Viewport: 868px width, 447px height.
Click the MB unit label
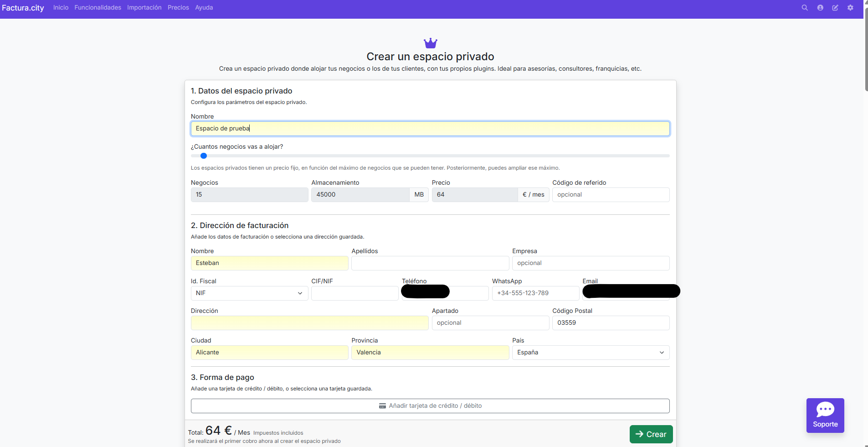419,195
